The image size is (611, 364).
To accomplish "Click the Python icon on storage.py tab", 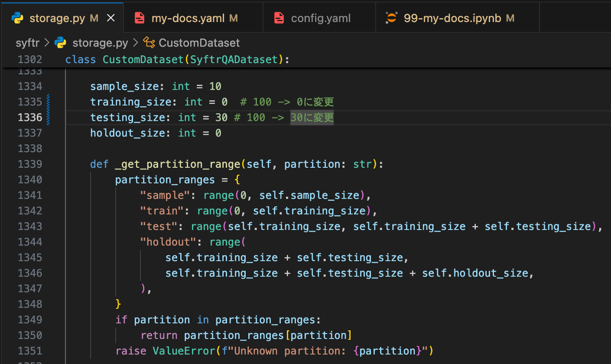I will (18, 18).
